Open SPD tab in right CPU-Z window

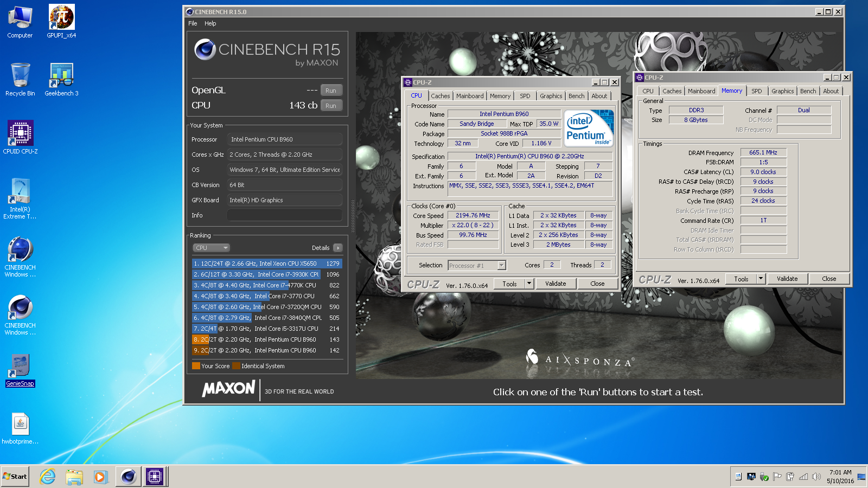click(757, 91)
